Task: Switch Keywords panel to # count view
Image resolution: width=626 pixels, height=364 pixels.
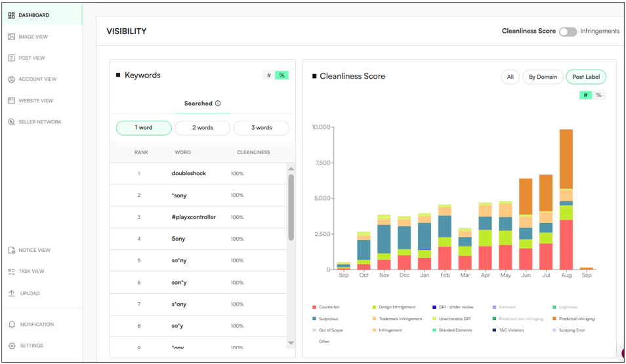Action: tap(269, 75)
